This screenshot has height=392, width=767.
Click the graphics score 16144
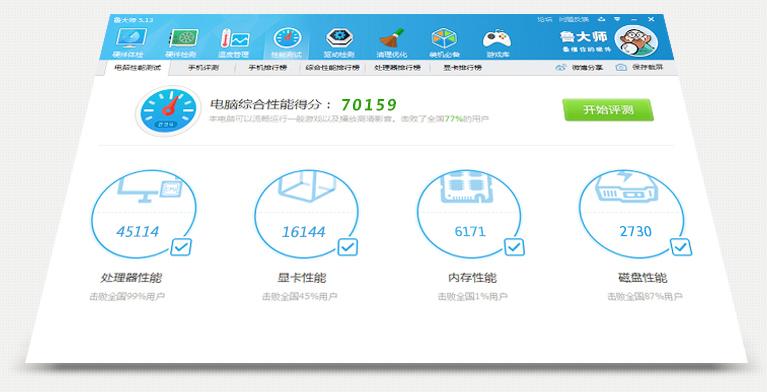[303, 232]
